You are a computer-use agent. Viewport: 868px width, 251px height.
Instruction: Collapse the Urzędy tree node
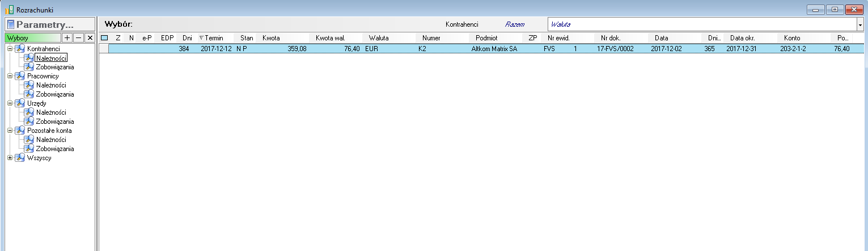coord(10,103)
